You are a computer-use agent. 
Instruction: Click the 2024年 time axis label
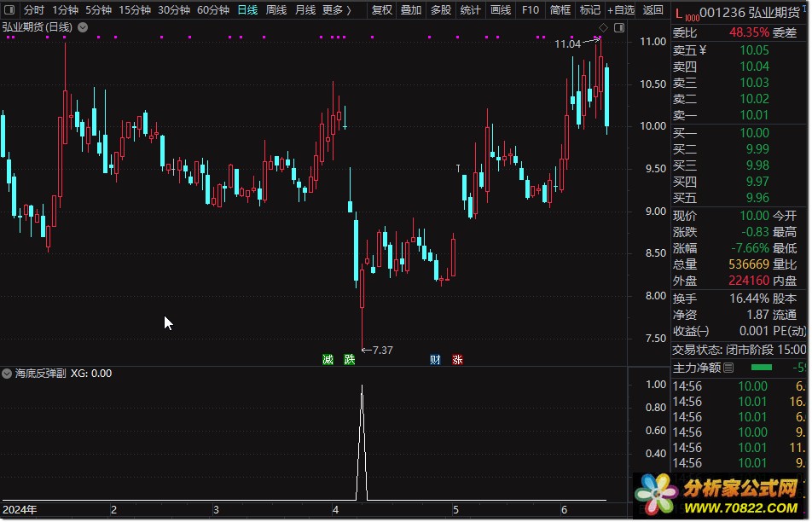(x=20, y=509)
